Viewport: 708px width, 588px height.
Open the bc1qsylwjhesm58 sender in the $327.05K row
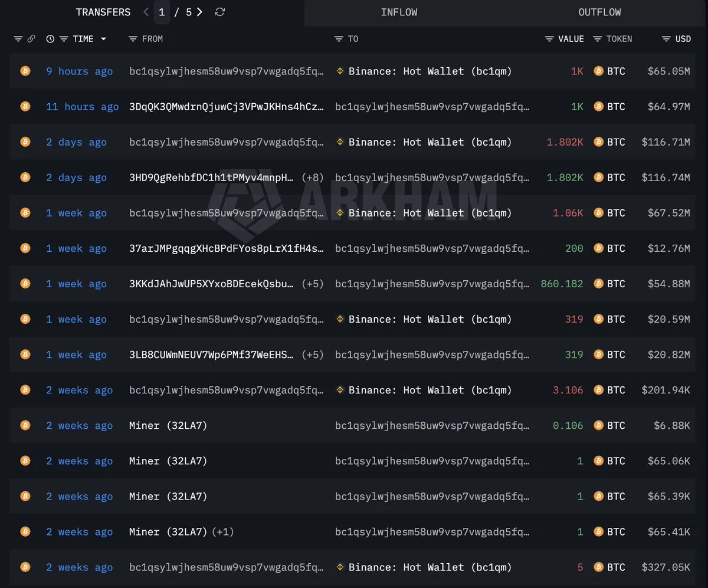(x=227, y=567)
